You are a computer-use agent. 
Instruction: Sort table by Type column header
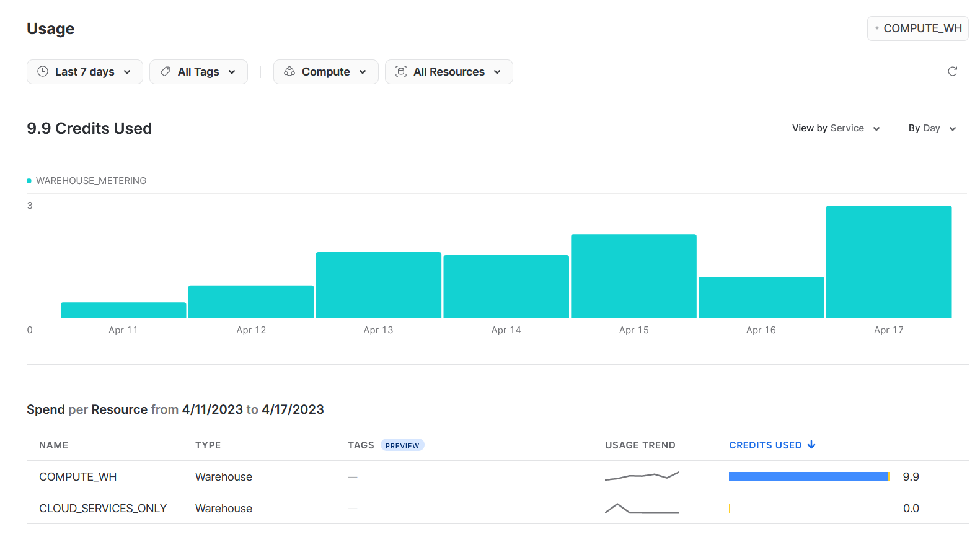click(x=208, y=445)
